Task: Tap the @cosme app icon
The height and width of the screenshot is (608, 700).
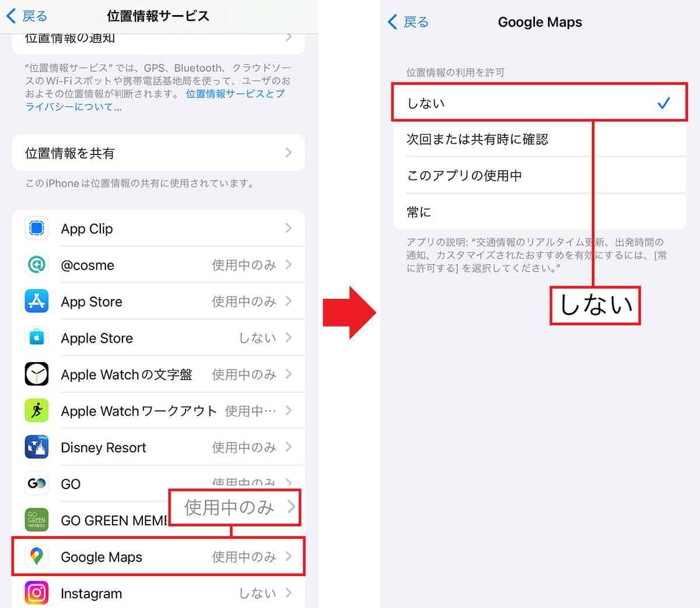Action: pos(37,265)
